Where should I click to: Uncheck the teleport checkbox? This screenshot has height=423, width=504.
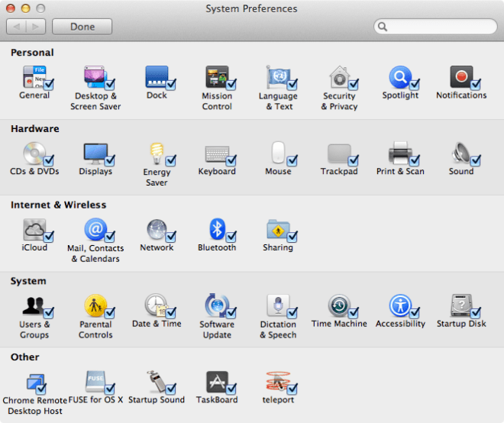point(292,389)
